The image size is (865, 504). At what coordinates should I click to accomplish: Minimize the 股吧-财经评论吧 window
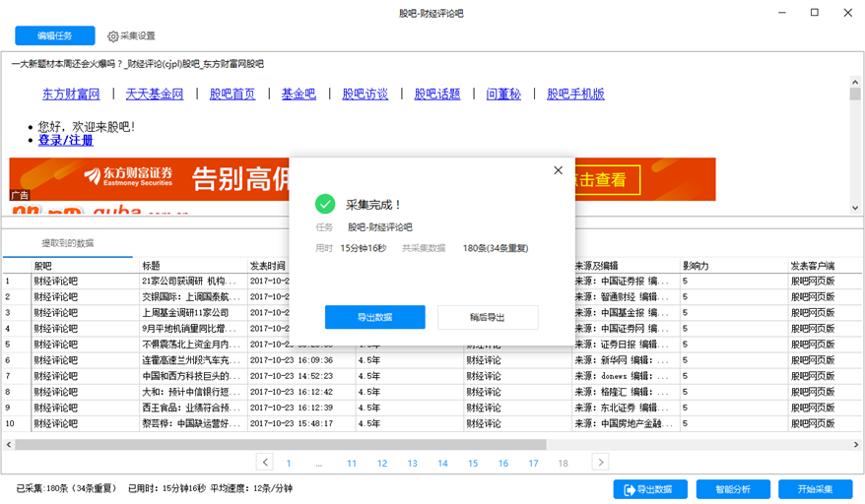pyautogui.click(x=781, y=13)
